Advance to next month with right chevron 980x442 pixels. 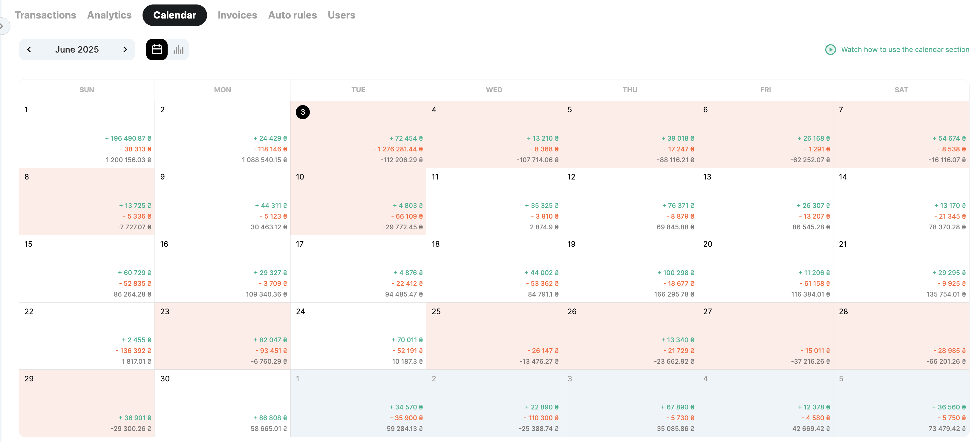[125, 50]
